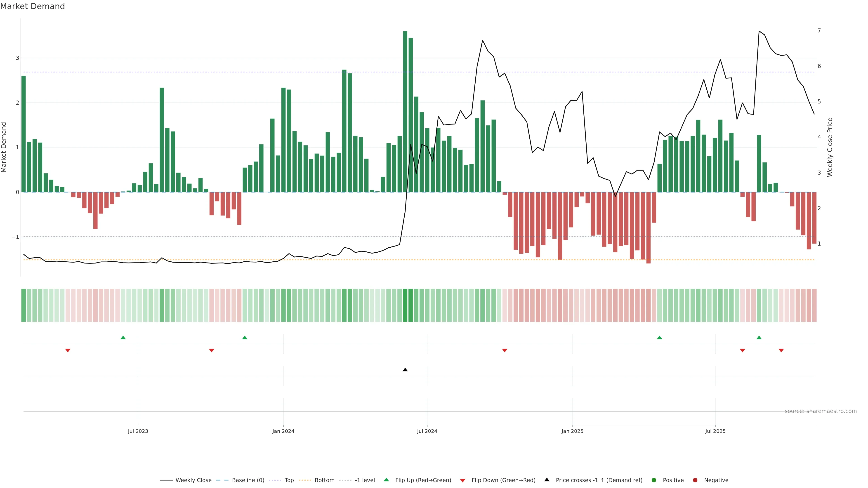Toggle Flip Up (Red→Green) legend entry
Image resolution: width=868 pixels, height=488 pixels.
(x=423, y=480)
